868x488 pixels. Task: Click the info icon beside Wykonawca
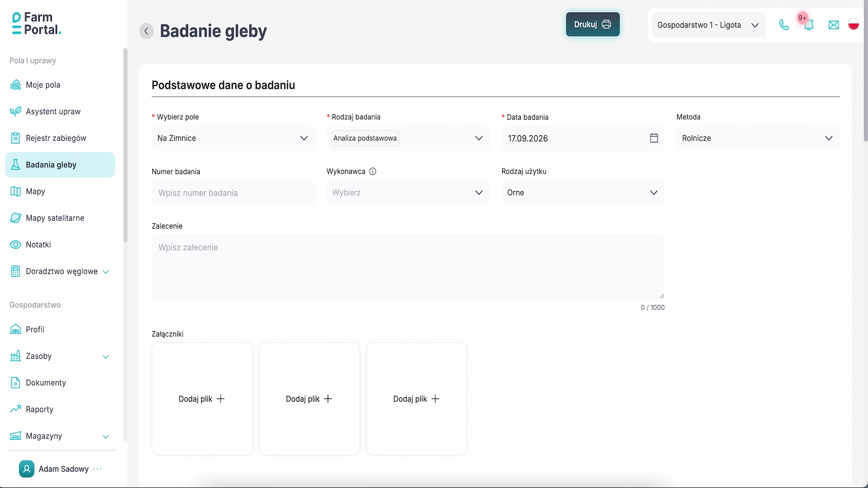(x=373, y=171)
